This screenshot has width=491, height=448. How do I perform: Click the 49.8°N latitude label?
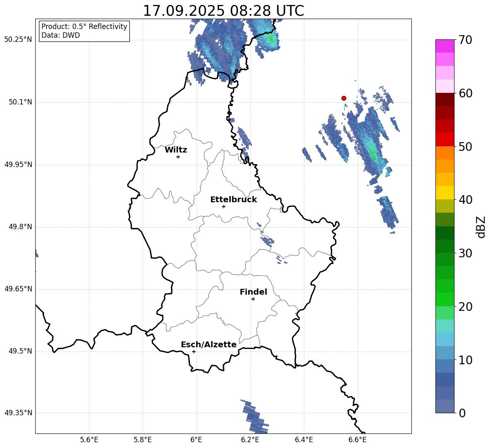(x=20, y=227)
